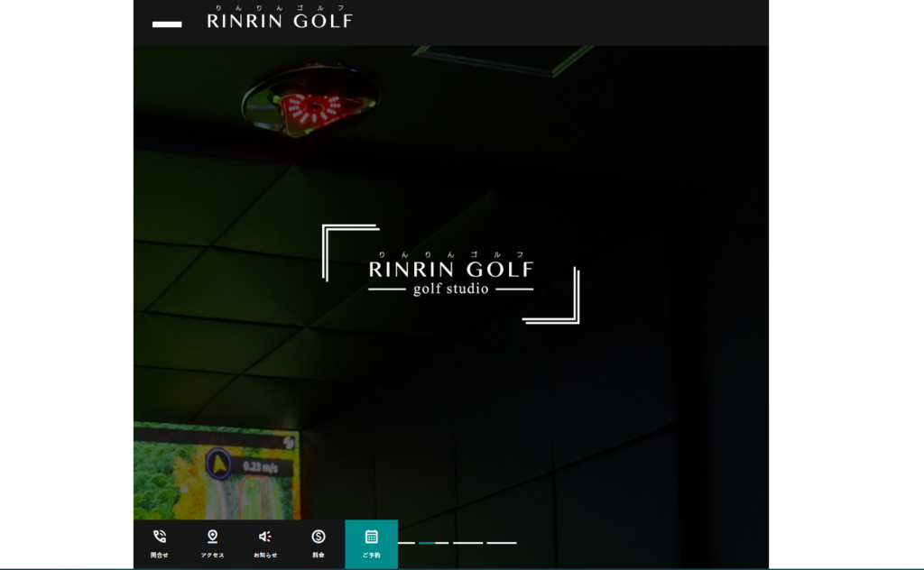Click the megaphone news icon
The width and height of the screenshot is (924, 570).
click(265, 537)
